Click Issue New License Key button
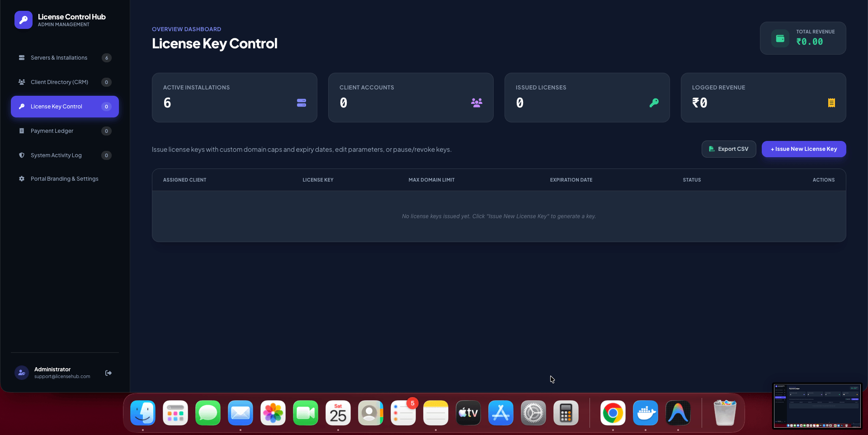868x435 pixels. 804,149
